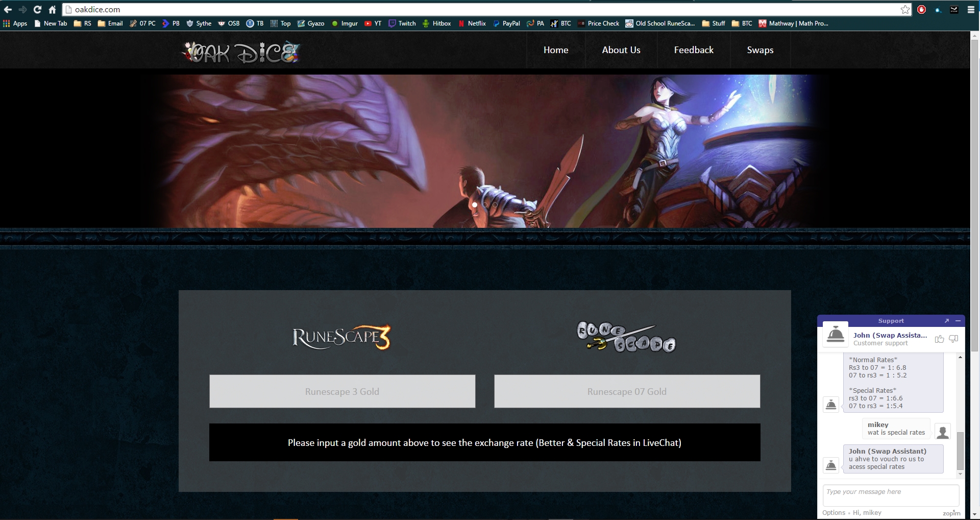The width and height of the screenshot is (980, 520).
Task: Go to browser home icon
Action: tap(52, 10)
